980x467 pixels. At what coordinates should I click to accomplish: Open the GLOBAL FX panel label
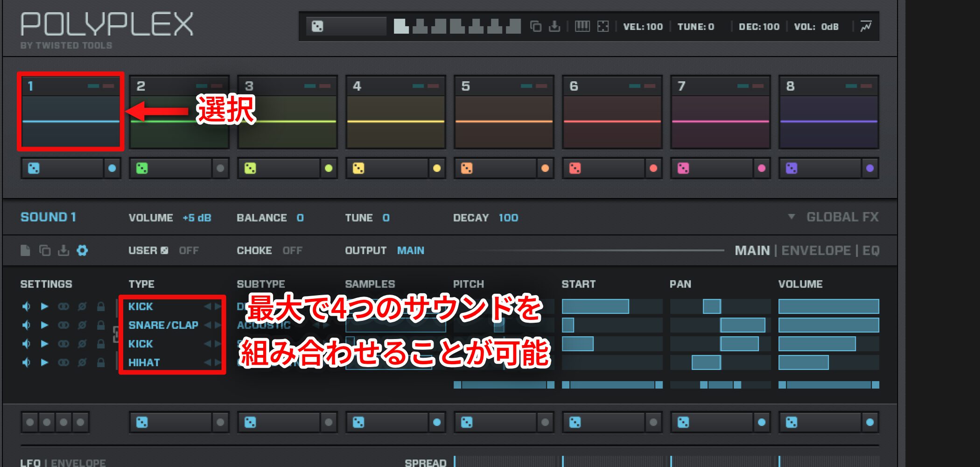tap(843, 217)
